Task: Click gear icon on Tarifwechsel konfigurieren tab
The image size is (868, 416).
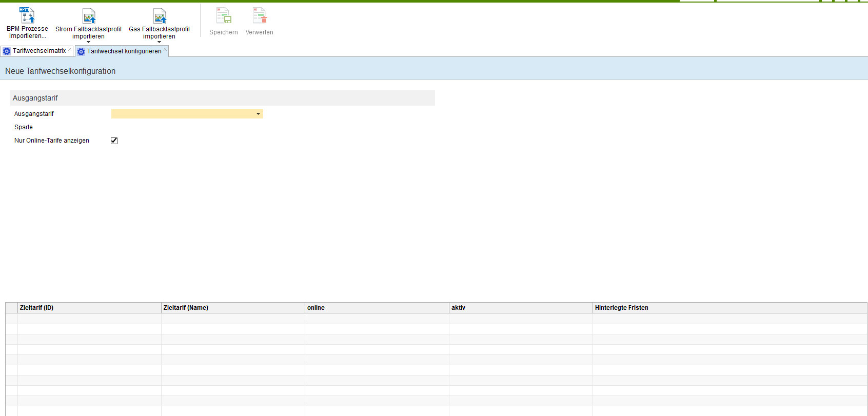Action: point(81,52)
